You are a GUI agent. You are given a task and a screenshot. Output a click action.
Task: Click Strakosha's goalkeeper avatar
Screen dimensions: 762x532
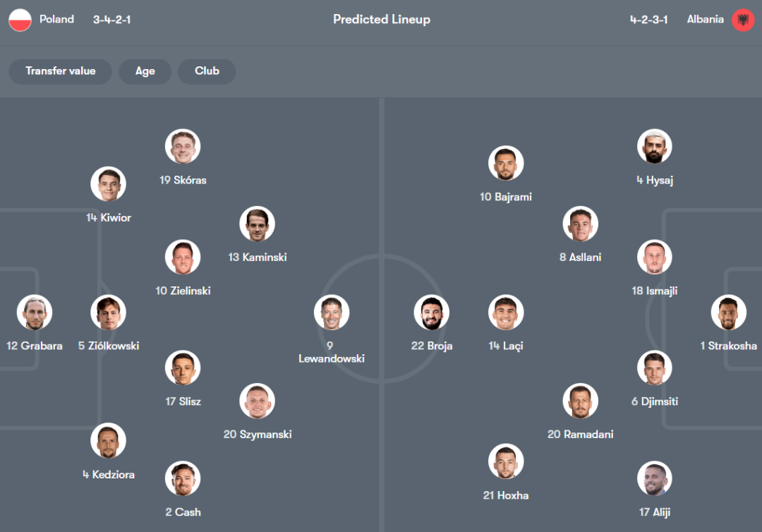click(728, 313)
